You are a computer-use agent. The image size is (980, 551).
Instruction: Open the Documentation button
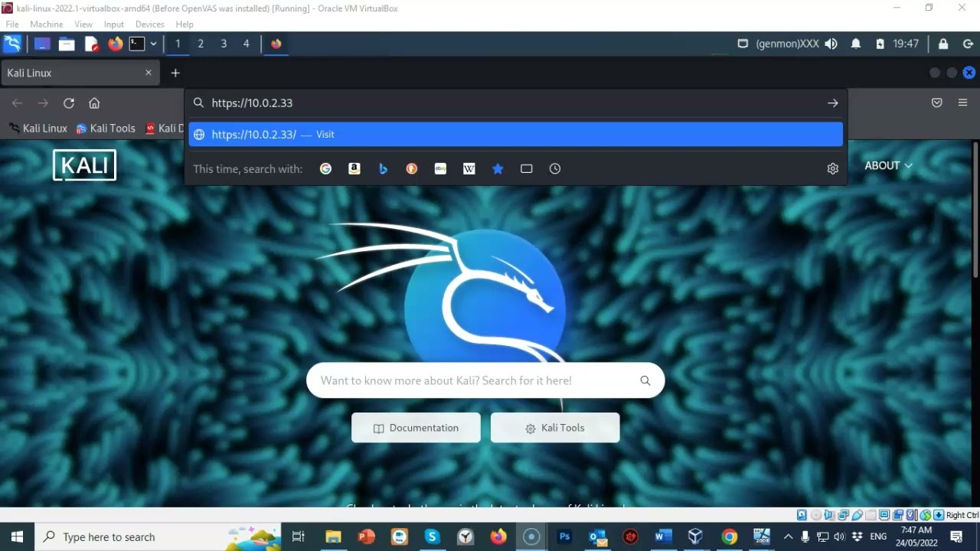[416, 428]
